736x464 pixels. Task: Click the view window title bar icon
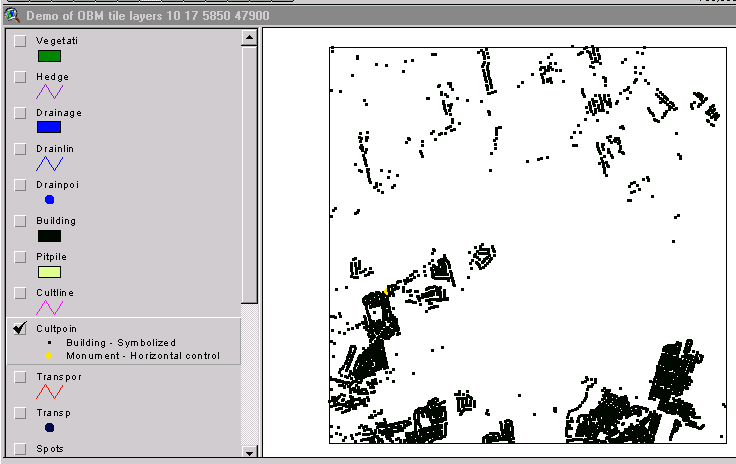coord(12,15)
